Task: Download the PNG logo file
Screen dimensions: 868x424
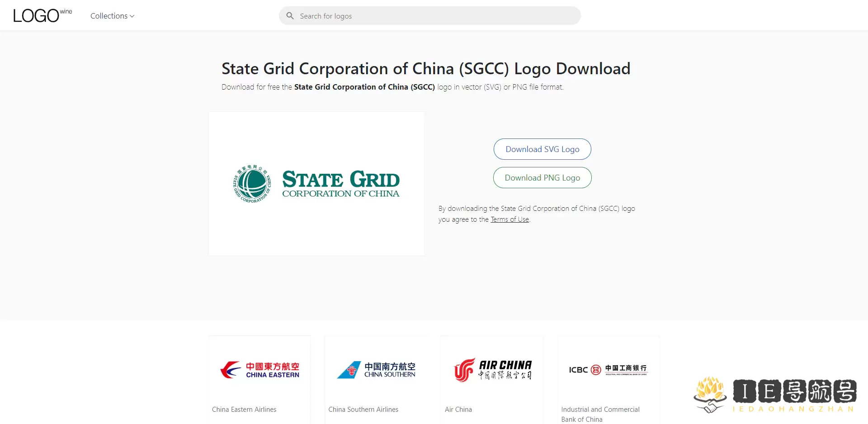Action: [542, 178]
